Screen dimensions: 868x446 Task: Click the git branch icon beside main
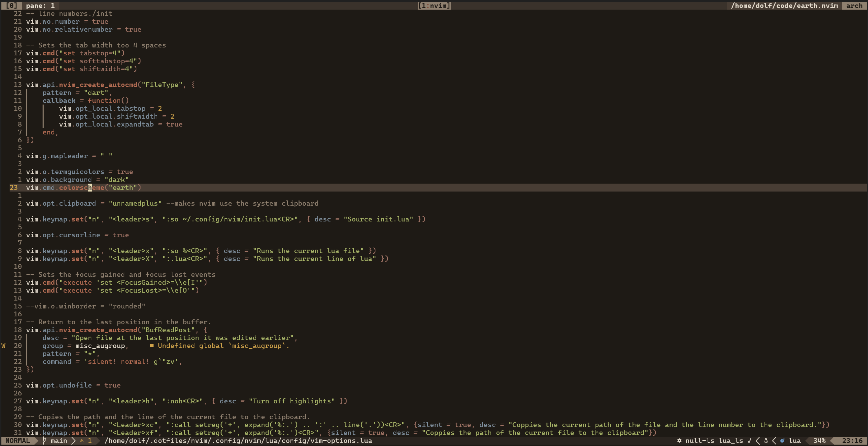[44, 440]
